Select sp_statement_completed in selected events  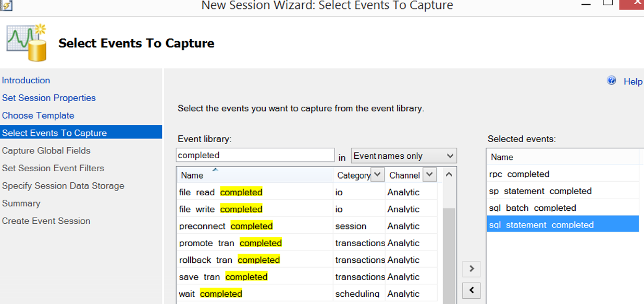pos(563,191)
